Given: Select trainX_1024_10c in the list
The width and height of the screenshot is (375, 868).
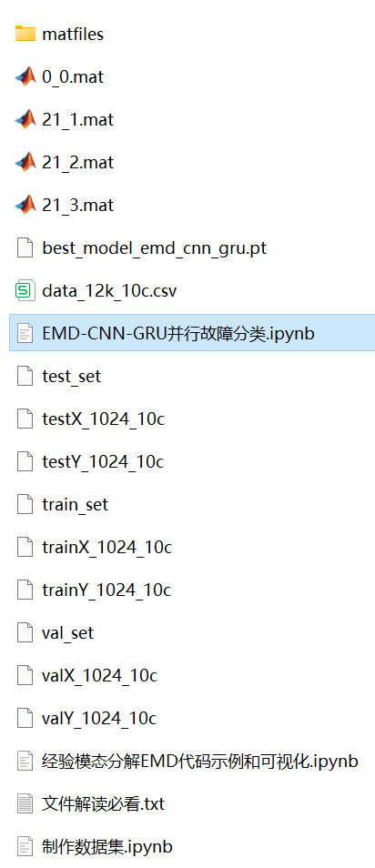Looking at the screenshot, I should 106,548.
